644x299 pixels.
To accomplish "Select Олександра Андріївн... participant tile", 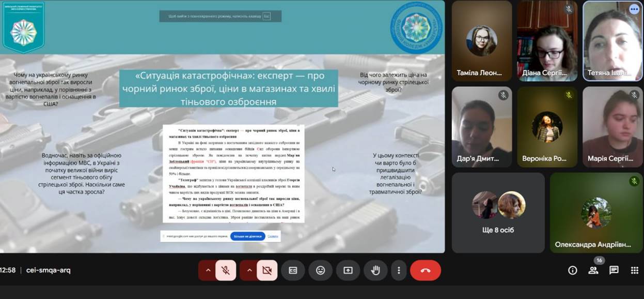I will [596, 213].
